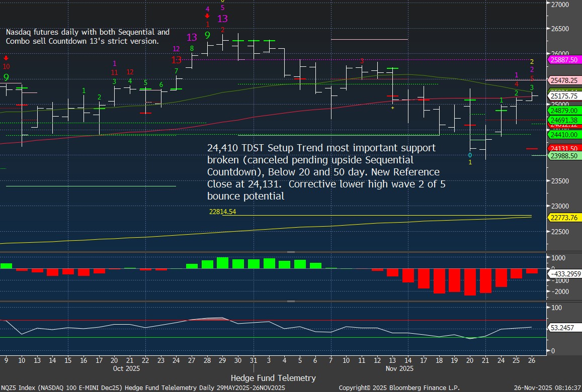582x392 pixels.
Task: Click the divider handle above the oscillator panel
Action: pyautogui.click(x=291, y=301)
